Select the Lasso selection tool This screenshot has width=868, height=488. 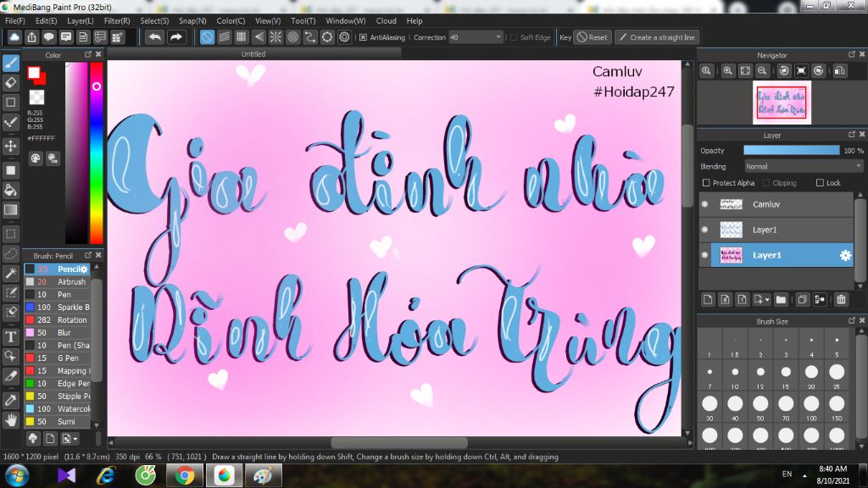click(10, 253)
